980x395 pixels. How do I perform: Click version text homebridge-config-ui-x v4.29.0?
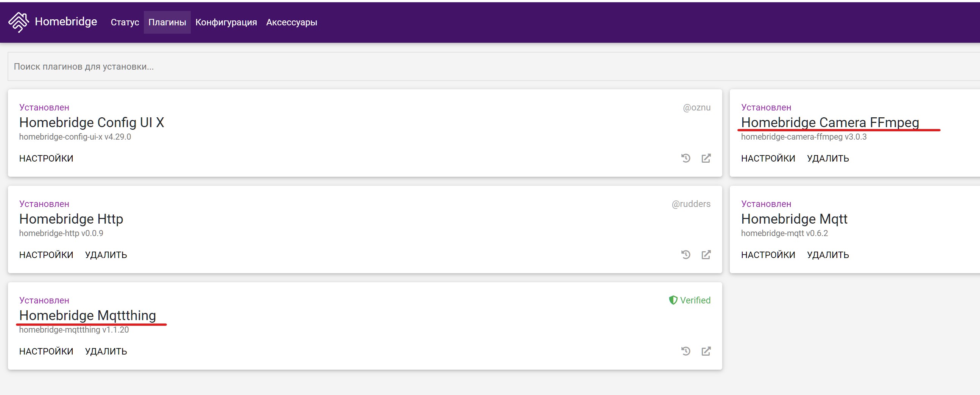tap(75, 137)
